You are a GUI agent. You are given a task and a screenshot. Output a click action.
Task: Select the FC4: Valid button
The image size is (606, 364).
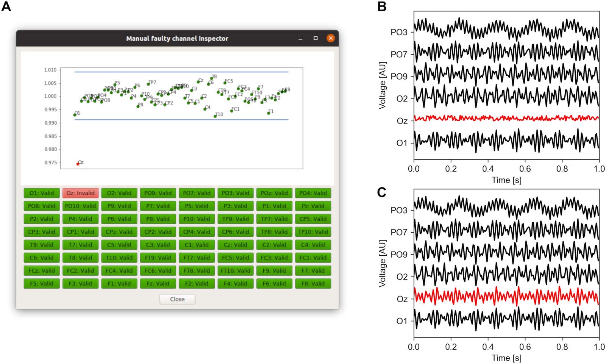coord(119,270)
